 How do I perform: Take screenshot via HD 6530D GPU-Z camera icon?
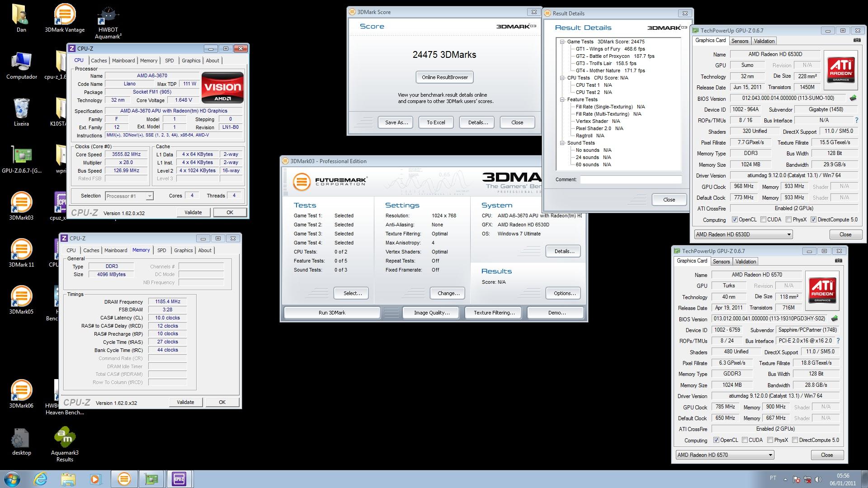(x=857, y=40)
